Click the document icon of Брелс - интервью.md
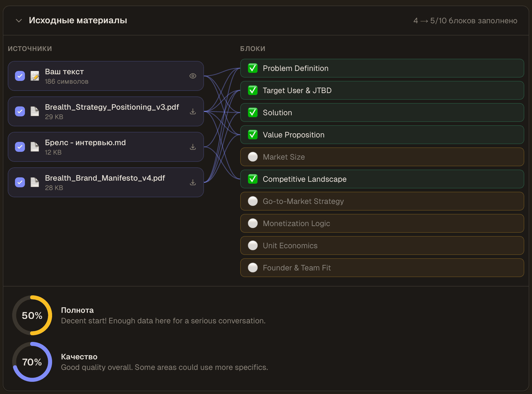The height and width of the screenshot is (394, 532). (35, 147)
